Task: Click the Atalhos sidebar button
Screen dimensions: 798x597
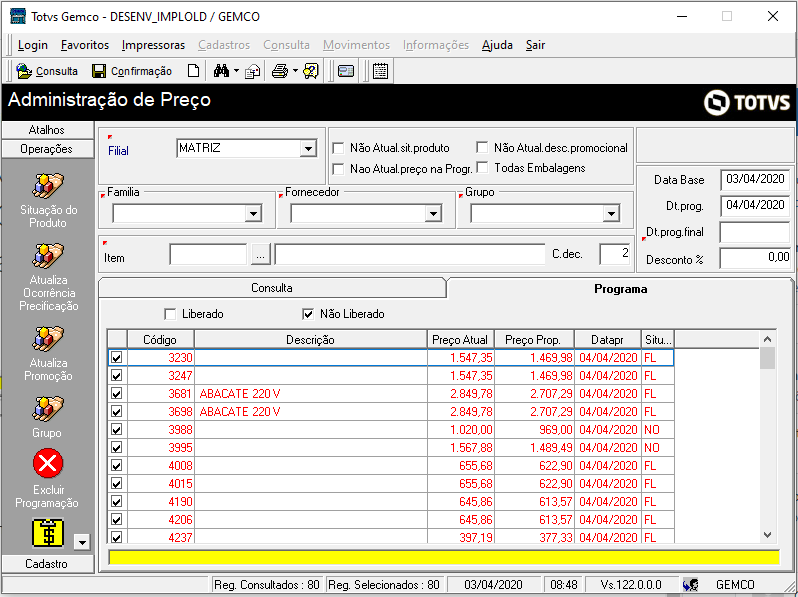Action: (47, 130)
